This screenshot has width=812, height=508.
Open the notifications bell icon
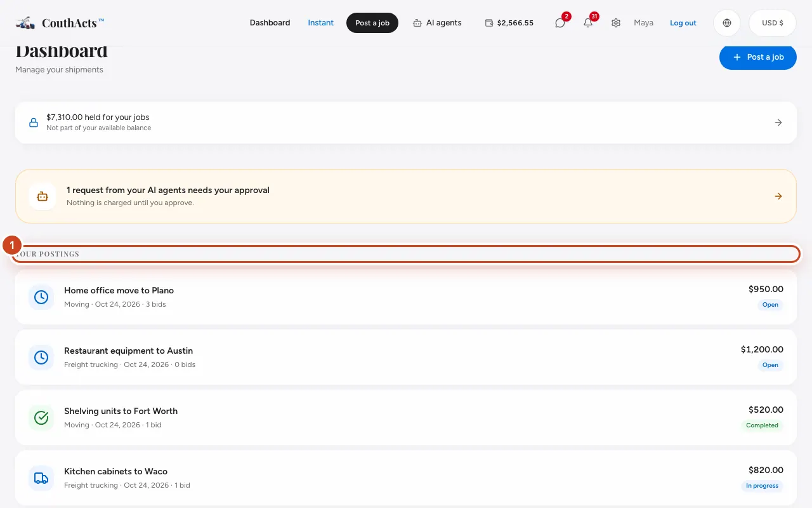coord(588,23)
